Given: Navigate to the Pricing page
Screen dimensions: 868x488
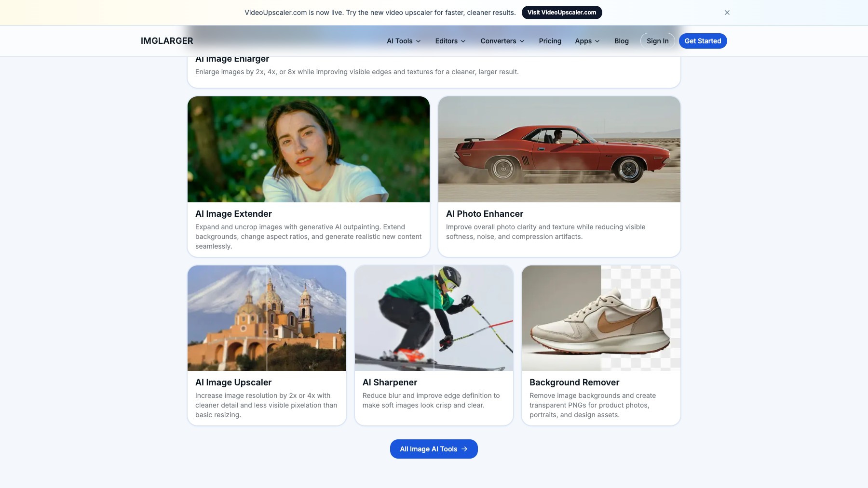Looking at the screenshot, I should [550, 41].
